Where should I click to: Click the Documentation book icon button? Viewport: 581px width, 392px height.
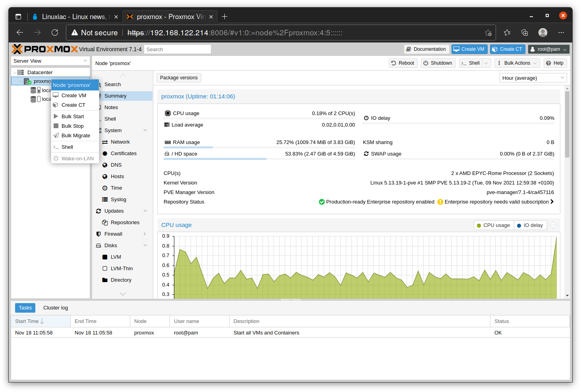pos(409,49)
